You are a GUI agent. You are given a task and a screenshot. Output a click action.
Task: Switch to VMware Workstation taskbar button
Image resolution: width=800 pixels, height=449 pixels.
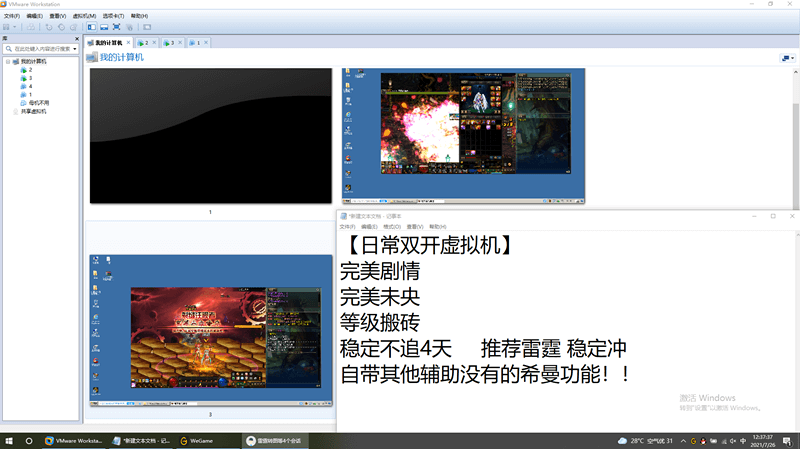tap(73, 441)
